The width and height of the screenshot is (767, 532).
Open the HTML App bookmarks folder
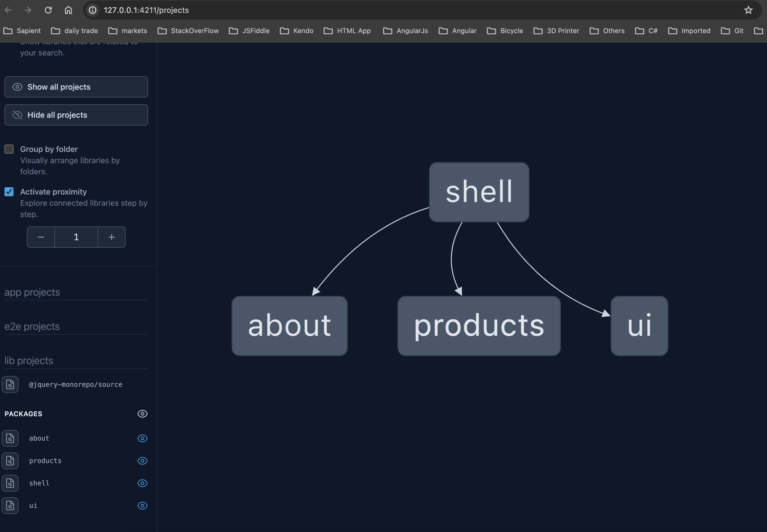[x=347, y=31]
